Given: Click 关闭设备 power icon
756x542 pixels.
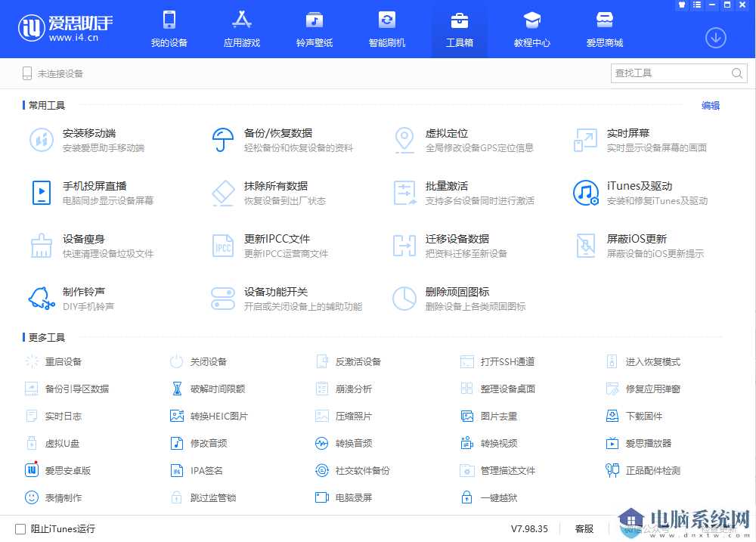Looking at the screenshot, I should coord(176,361).
